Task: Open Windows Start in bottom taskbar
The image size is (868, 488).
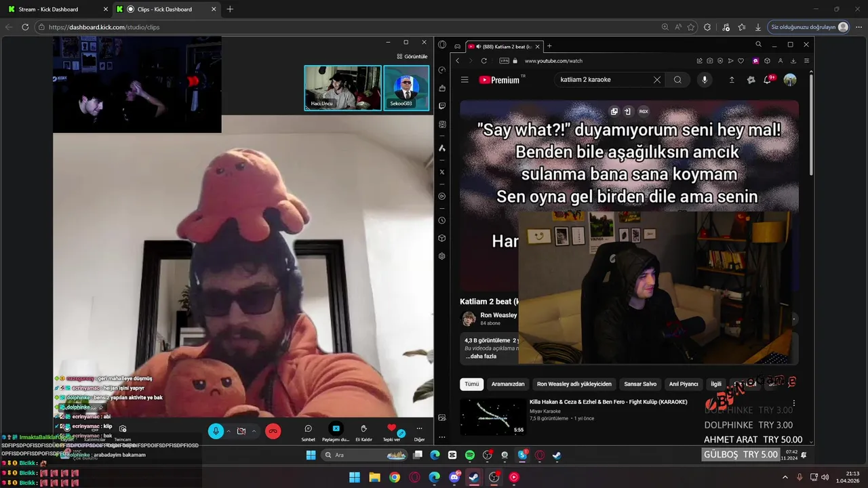Action: pos(355,477)
